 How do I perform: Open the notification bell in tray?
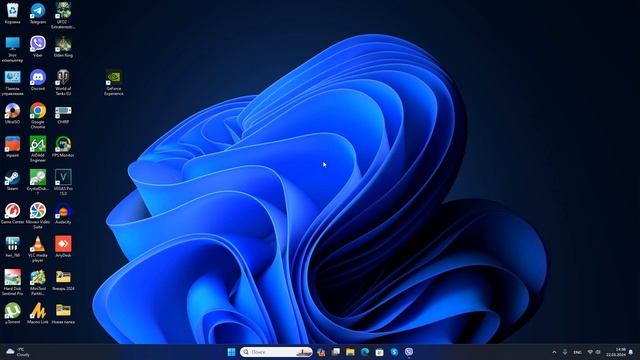click(x=631, y=352)
